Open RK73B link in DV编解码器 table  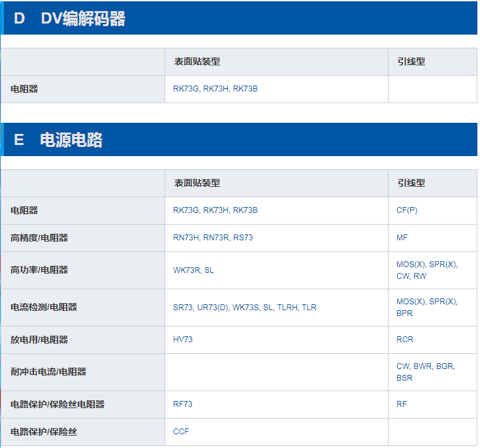[x=245, y=89]
